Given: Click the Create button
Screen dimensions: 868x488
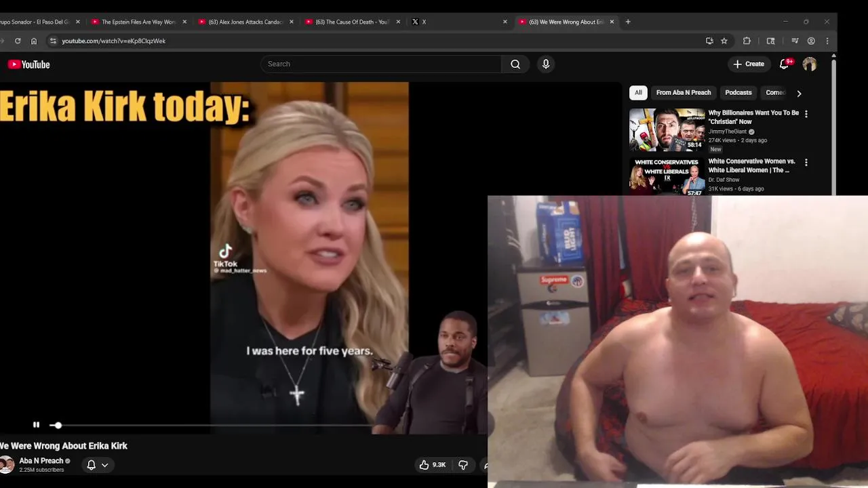Looking at the screenshot, I should pos(749,64).
